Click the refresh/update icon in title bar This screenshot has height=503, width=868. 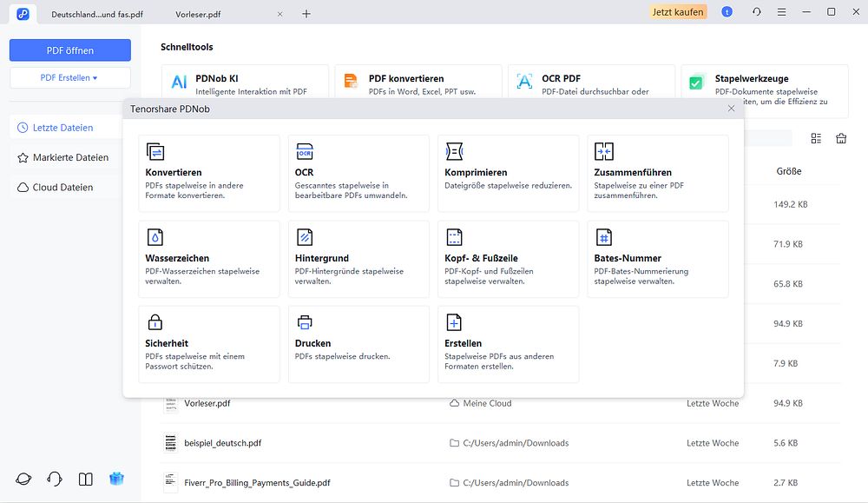tap(756, 11)
